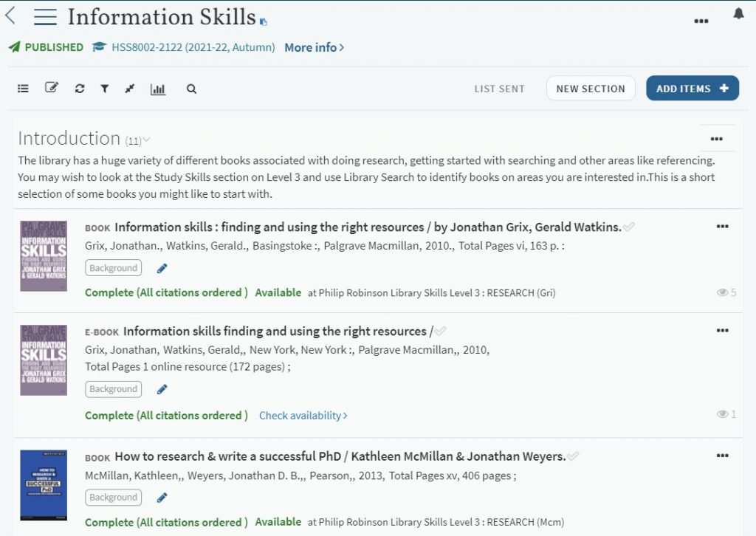Expand More info for the course
Screen dimensions: 756x536
pyautogui.click(x=314, y=47)
